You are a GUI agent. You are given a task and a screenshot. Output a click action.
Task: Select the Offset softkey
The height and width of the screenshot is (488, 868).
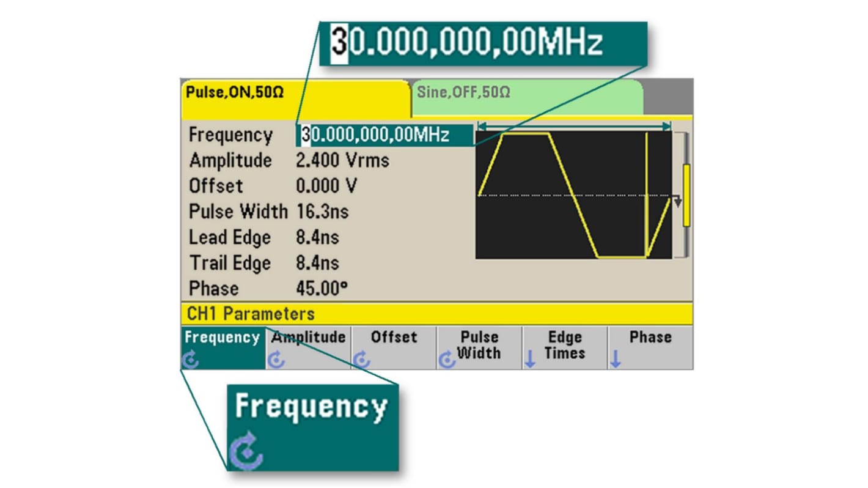pos(394,347)
